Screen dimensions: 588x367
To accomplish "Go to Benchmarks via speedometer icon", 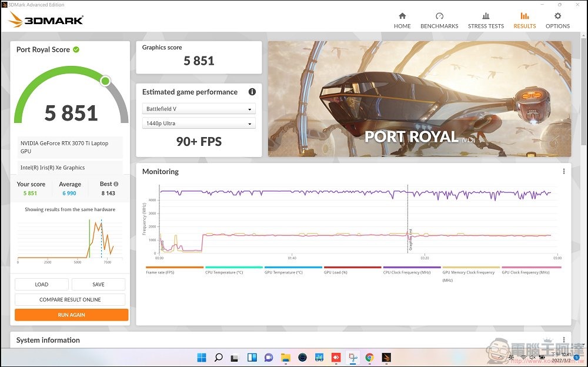I will coord(439,20).
